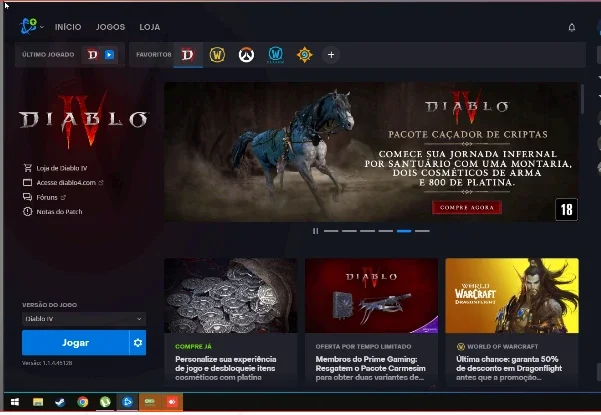Select WoW Classic in Favoritos
This screenshot has width=601, height=415.
276,55
